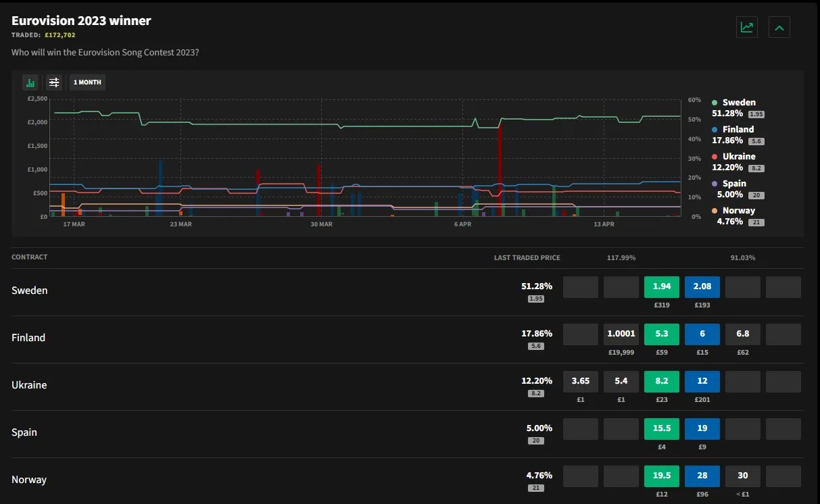Image resolution: width=820 pixels, height=504 pixels.
Task: Click Spain green 15.5 price button
Action: click(661, 429)
